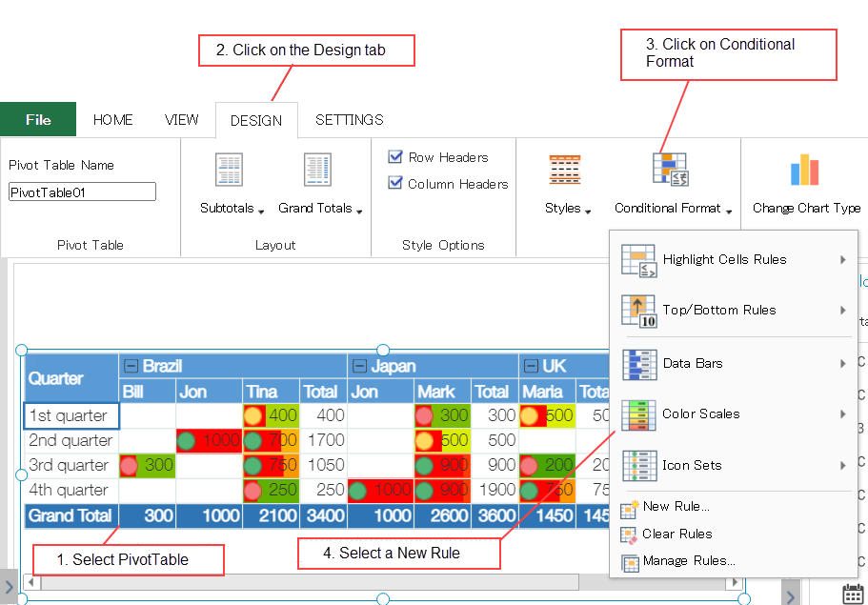The width and height of the screenshot is (868, 605).
Task: Switch to the HOME tab
Action: pyautogui.click(x=113, y=120)
